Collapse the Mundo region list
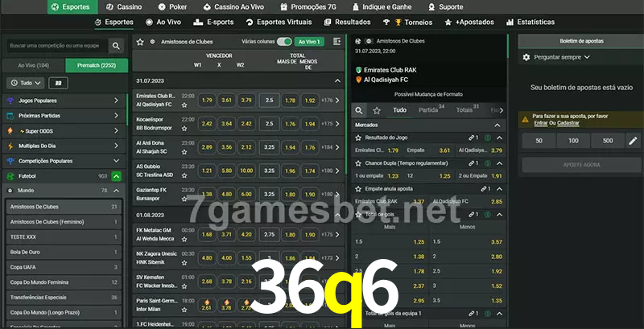The height and width of the screenshot is (329, 644). 116,191
